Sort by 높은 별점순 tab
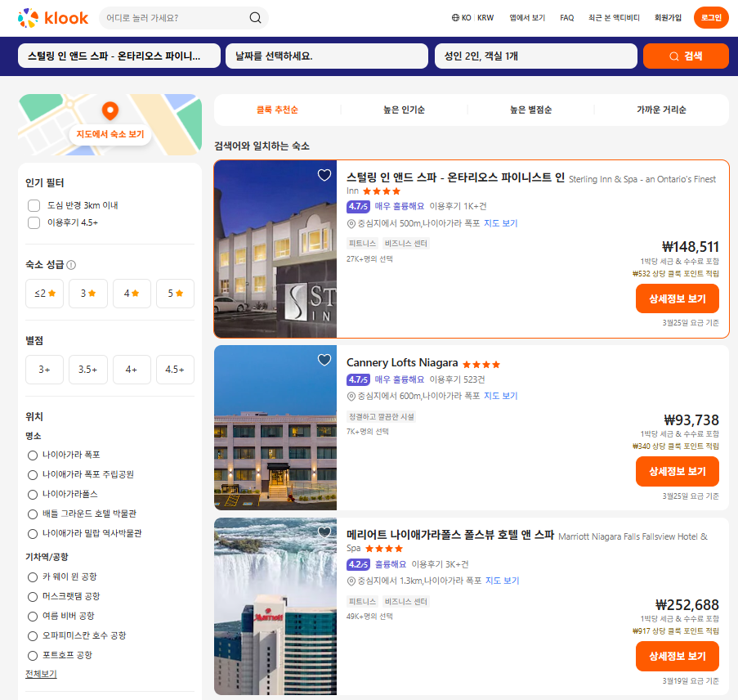Viewport: 738px width, 700px height. (x=531, y=110)
